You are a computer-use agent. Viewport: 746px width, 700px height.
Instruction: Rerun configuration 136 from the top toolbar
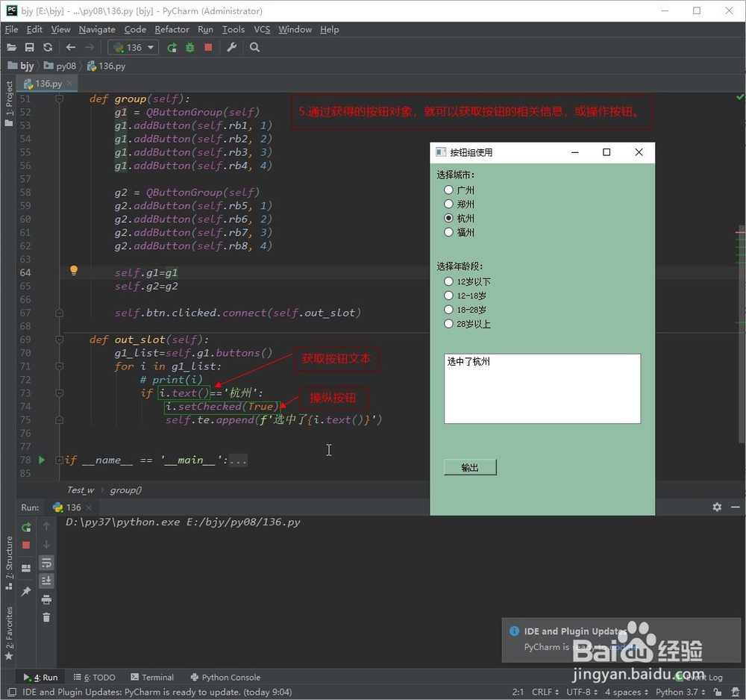pyautogui.click(x=172, y=47)
